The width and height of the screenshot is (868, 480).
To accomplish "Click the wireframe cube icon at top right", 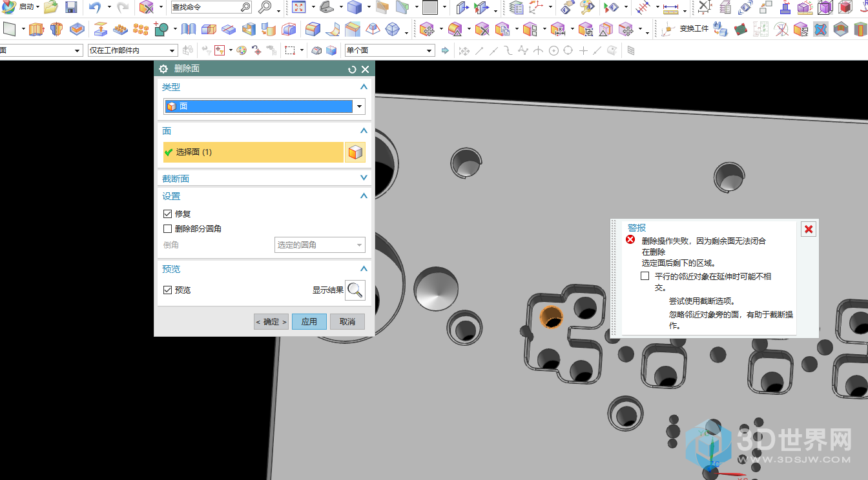I will click(825, 8).
